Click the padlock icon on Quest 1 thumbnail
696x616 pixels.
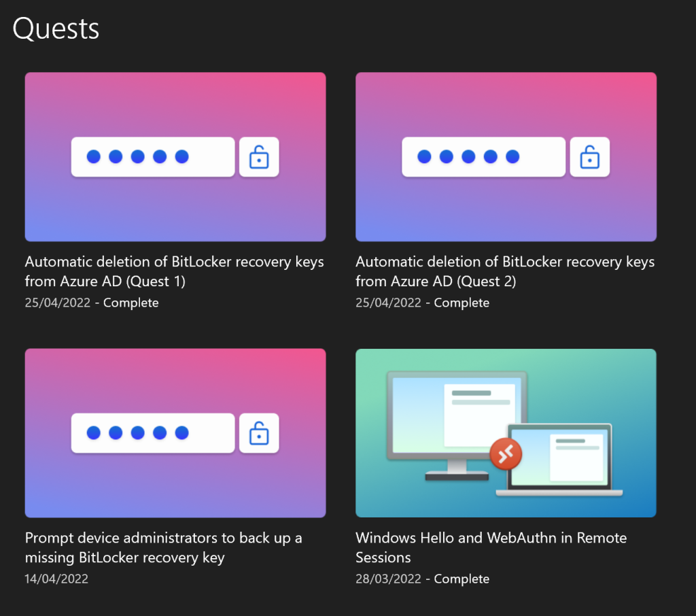[x=259, y=157]
